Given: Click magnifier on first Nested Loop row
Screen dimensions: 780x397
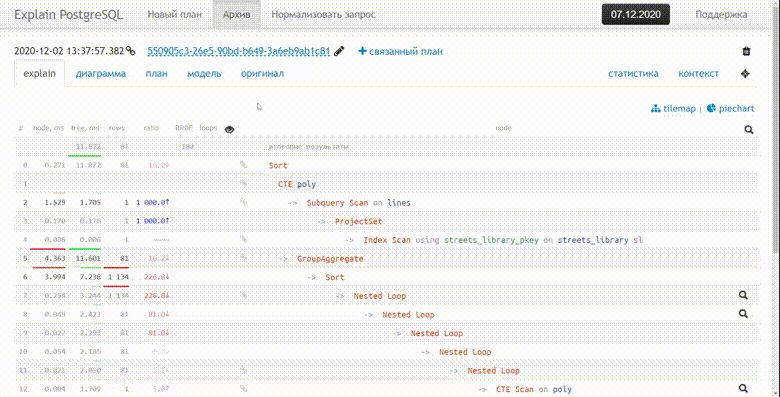Looking at the screenshot, I should point(743,295).
